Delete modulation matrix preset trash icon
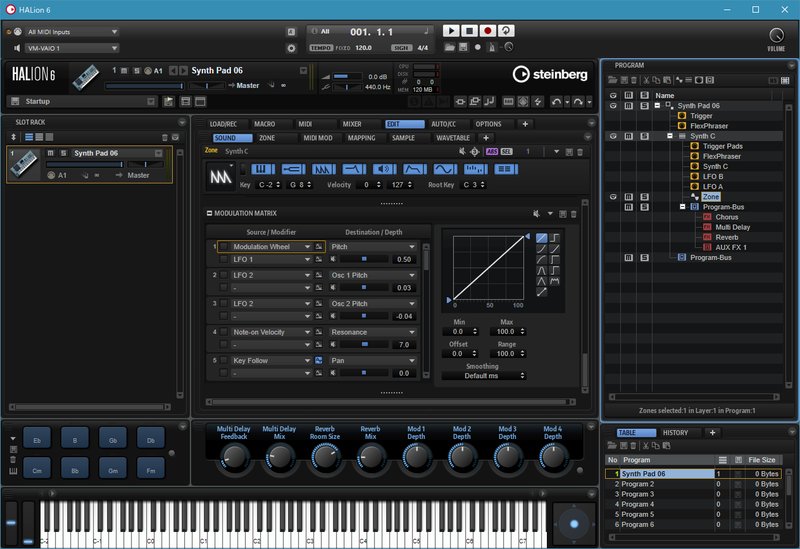Viewport: 800px width, 549px height. [573, 214]
